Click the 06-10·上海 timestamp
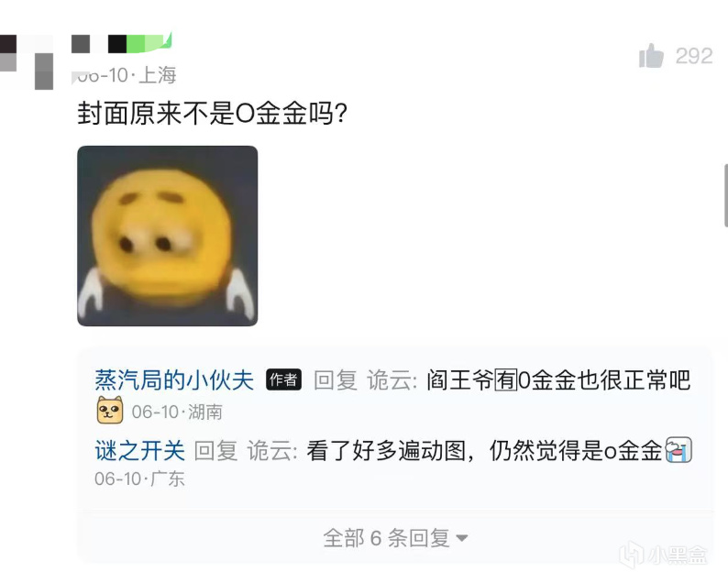Screen dimensions: 728x583 [127, 75]
